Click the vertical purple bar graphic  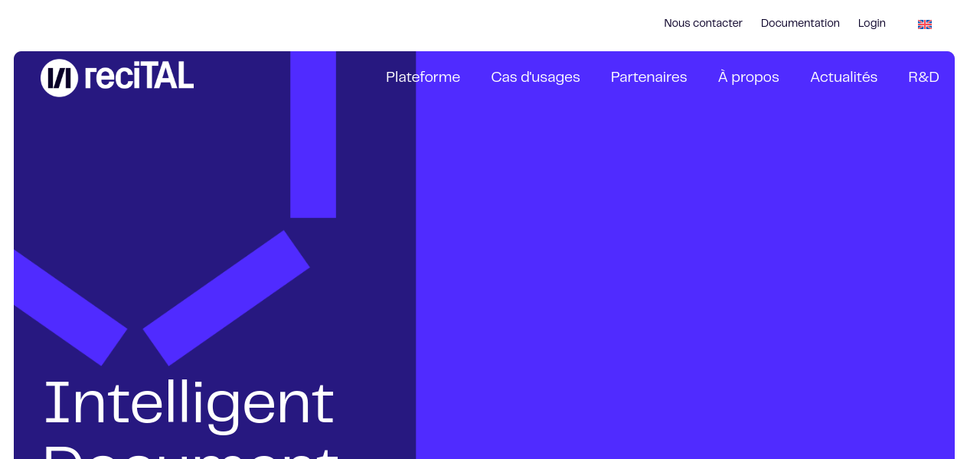tap(313, 138)
